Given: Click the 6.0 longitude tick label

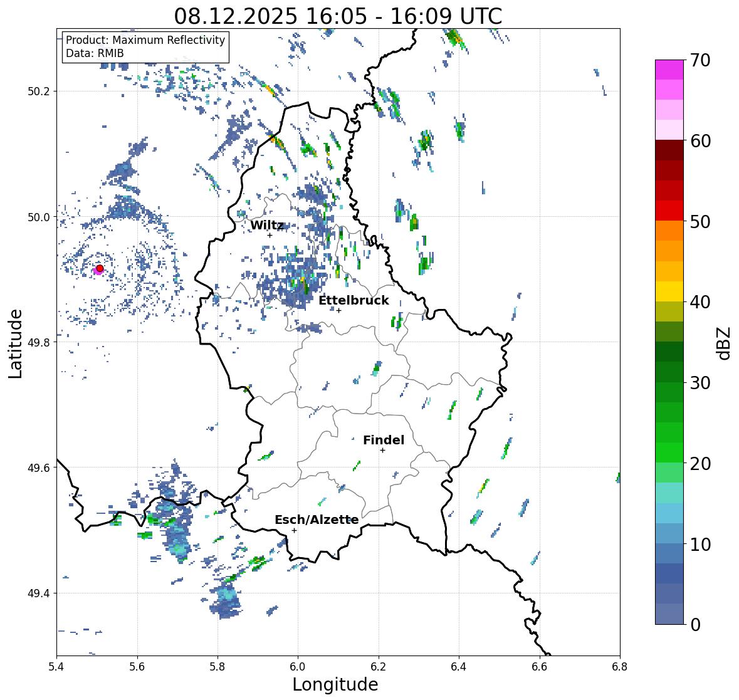Looking at the screenshot, I should [x=298, y=667].
